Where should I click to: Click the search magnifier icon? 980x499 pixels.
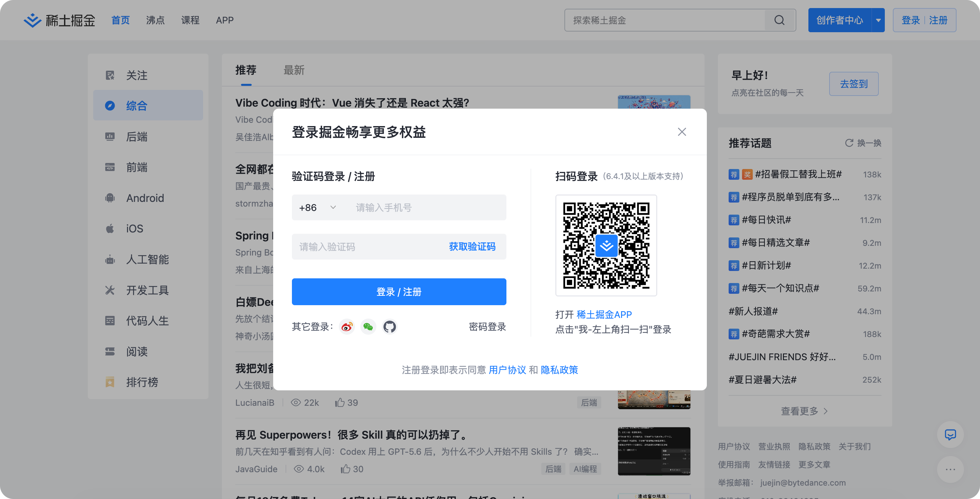pos(780,20)
